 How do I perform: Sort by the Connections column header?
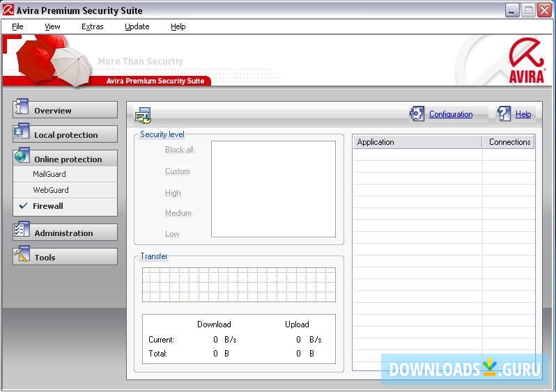[509, 142]
